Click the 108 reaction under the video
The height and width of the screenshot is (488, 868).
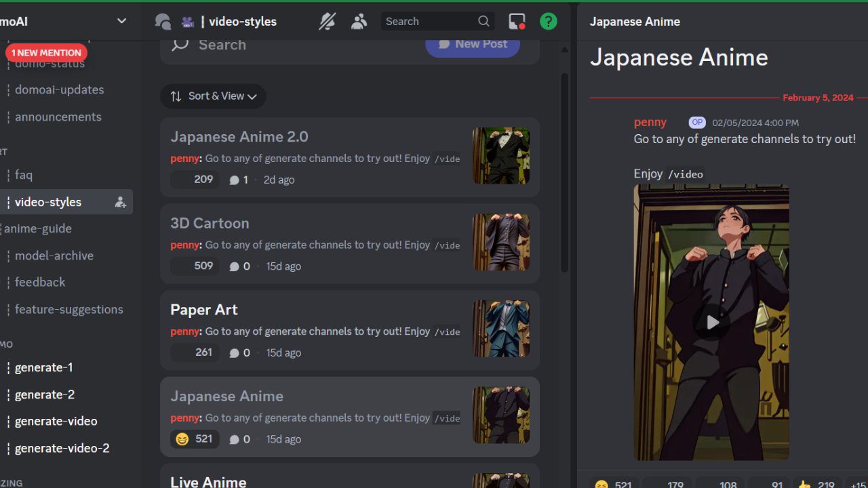point(719,484)
